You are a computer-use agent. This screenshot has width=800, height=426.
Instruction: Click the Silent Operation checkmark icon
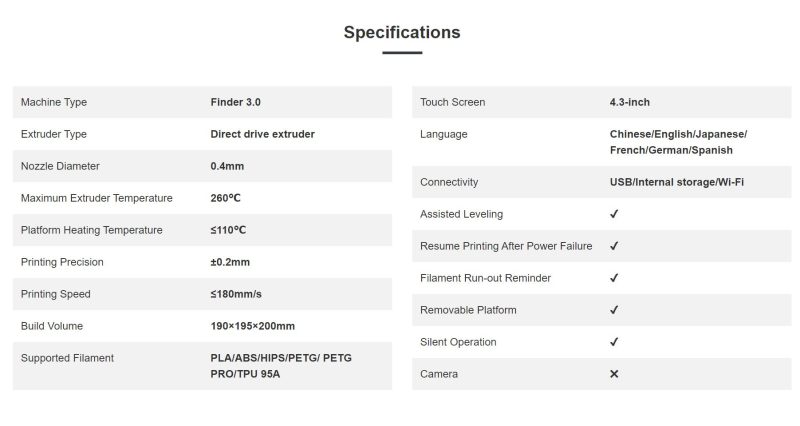[x=614, y=342]
